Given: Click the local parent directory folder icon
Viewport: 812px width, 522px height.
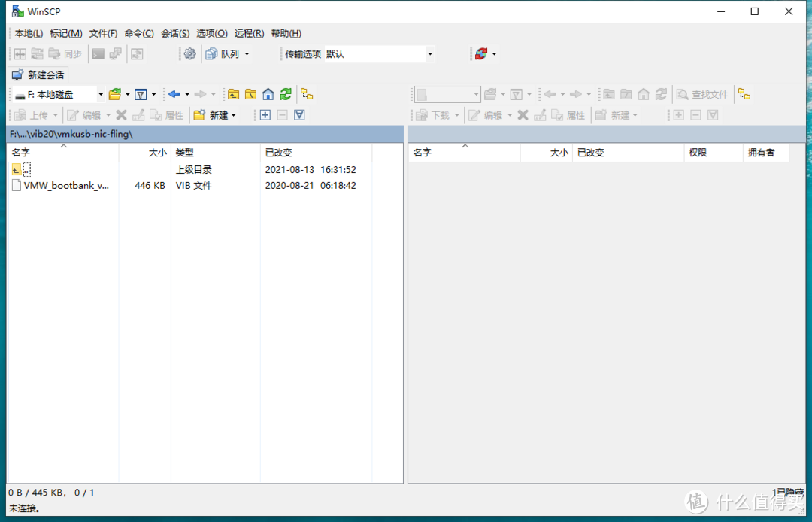Looking at the screenshot, I should point(234,94).
